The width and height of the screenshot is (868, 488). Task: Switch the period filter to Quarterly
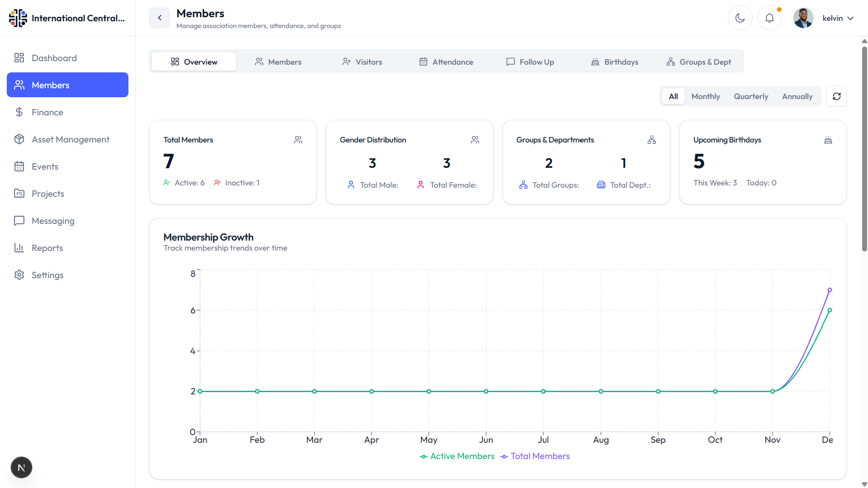(x=750, y=96)
